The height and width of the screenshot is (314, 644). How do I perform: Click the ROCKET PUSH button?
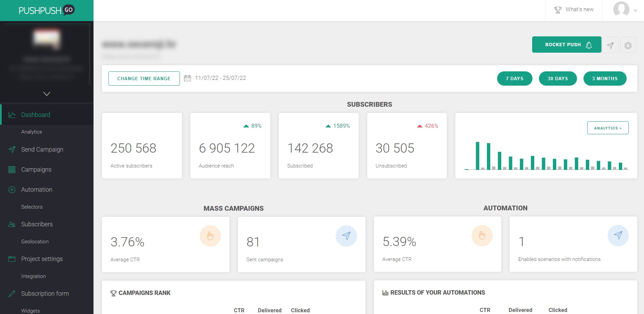(566, 45)
